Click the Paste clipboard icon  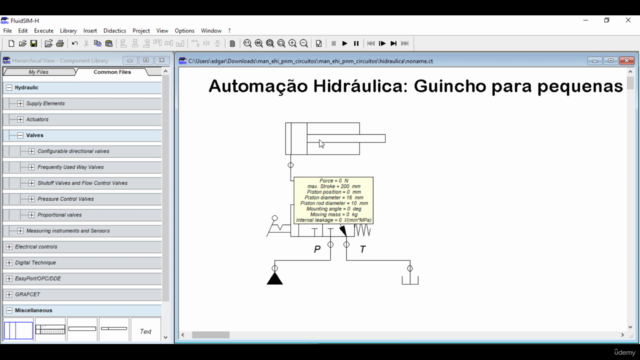109,43
